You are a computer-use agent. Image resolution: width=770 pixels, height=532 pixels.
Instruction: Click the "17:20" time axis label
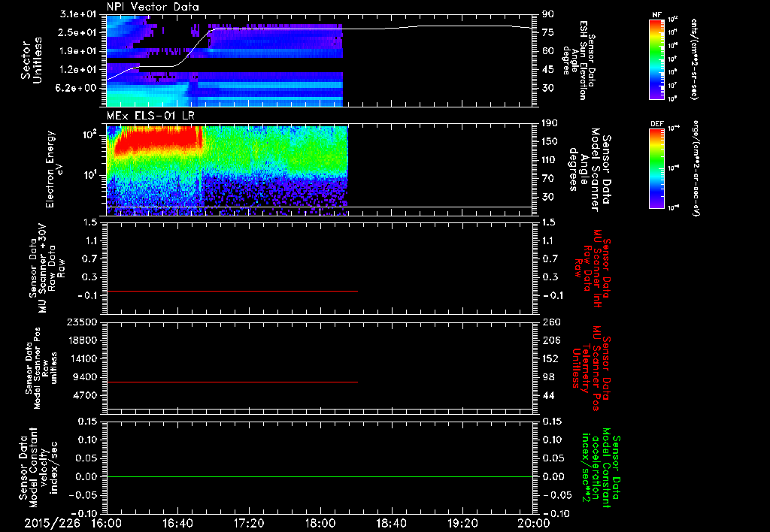249,524
